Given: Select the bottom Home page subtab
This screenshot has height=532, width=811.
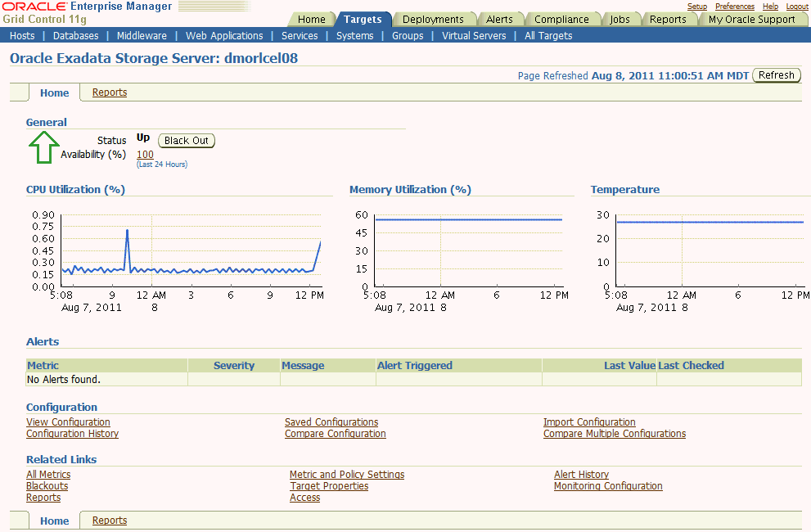Looking at the screenshot, I should (54, 521).
